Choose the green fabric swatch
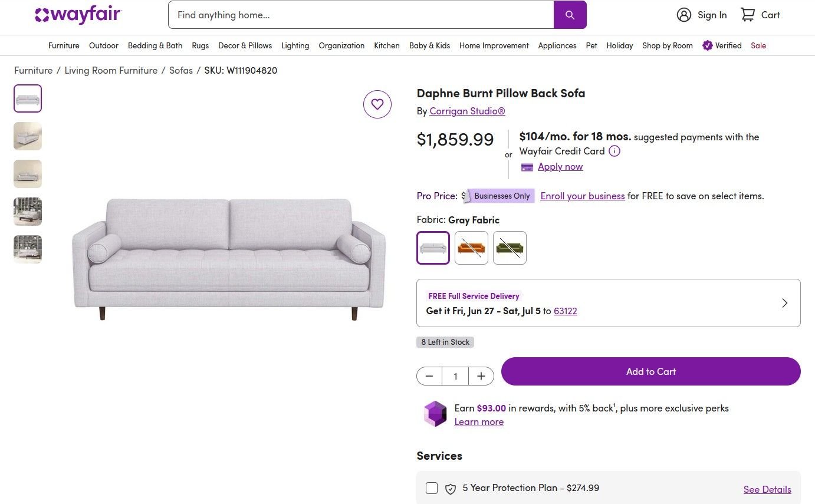 pos(510,248)
